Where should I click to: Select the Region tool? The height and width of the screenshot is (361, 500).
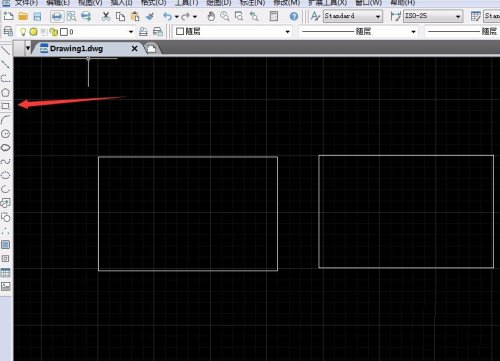pyautogui.click(x=5, y=259)
